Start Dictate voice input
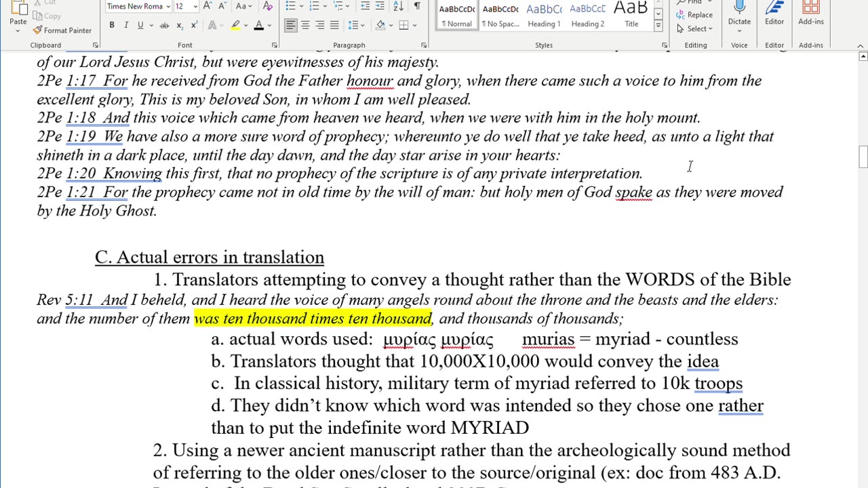The height and width of the screenshot is (488, 868). coord(739,14)
